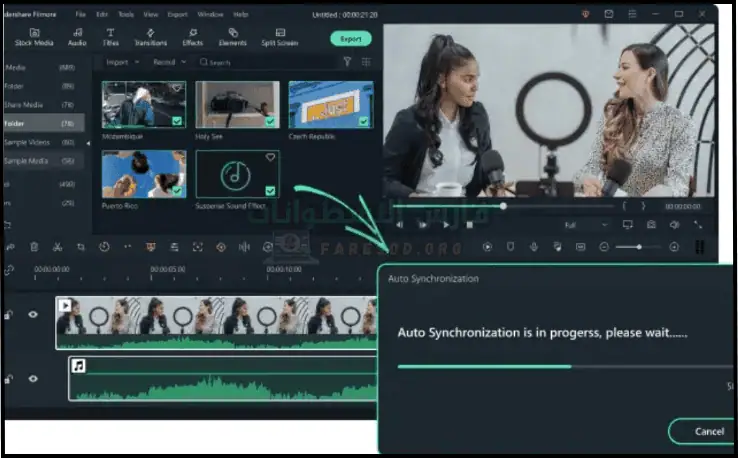Viewport: 738px width, 458px height.
Task: Open the View menu
Action: (151, 15)
